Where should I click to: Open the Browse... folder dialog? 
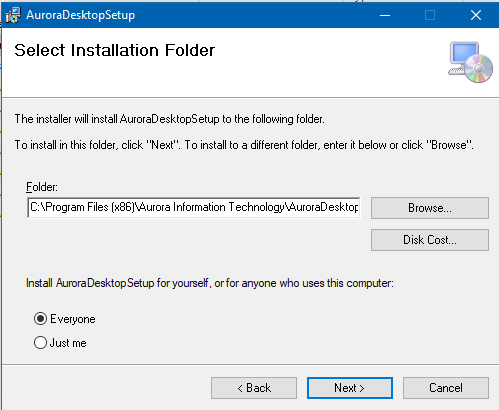[x=430, y=208]
